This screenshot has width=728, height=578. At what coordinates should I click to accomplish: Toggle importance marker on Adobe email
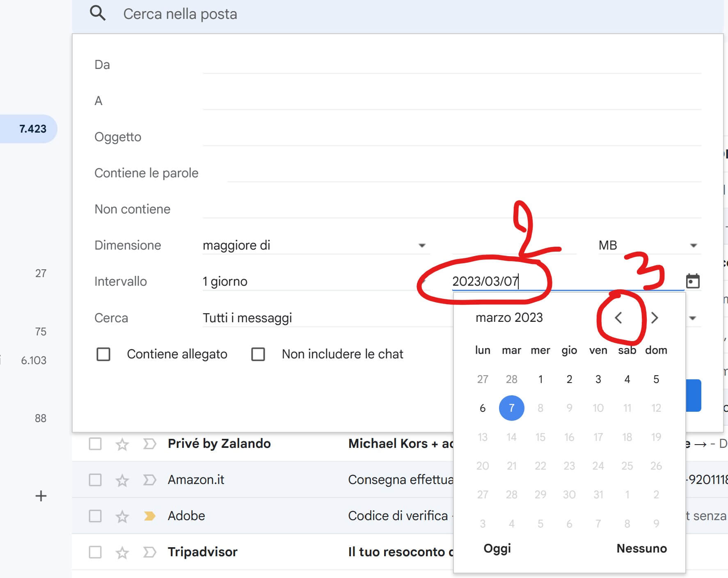tap(149, 516)
